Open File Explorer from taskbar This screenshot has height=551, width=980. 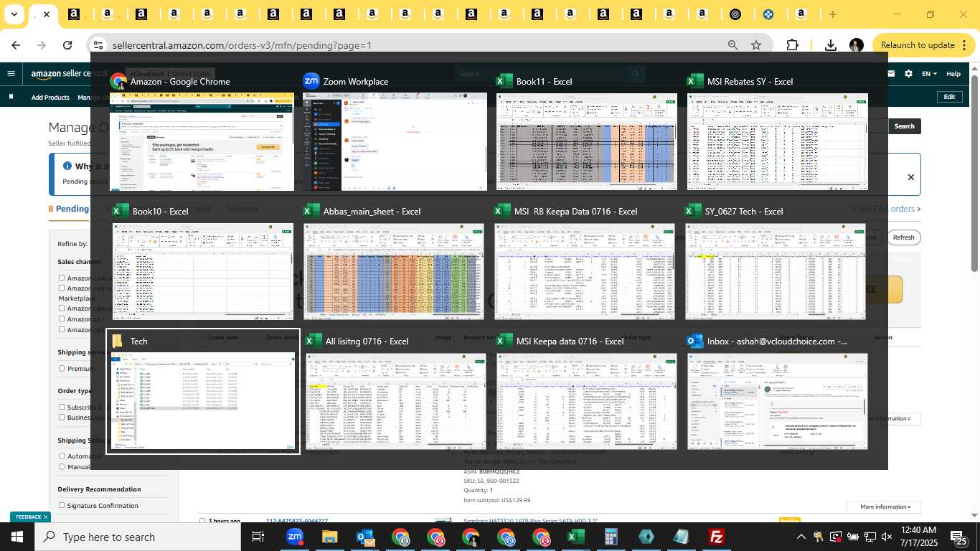coord(329,537)
